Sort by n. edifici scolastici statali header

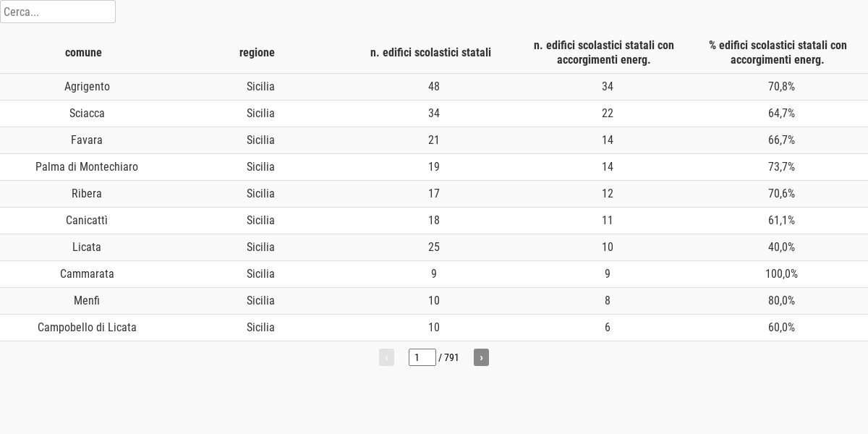pos(430,52)
